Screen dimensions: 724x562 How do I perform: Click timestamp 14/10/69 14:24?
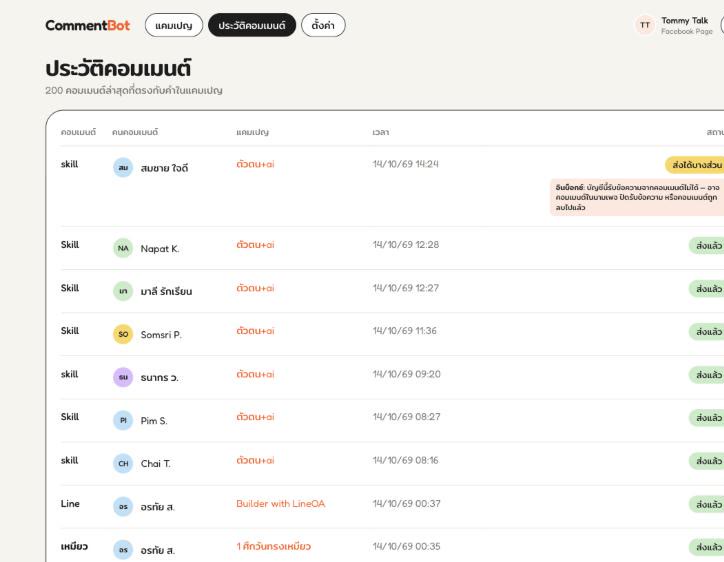point(405,164)
